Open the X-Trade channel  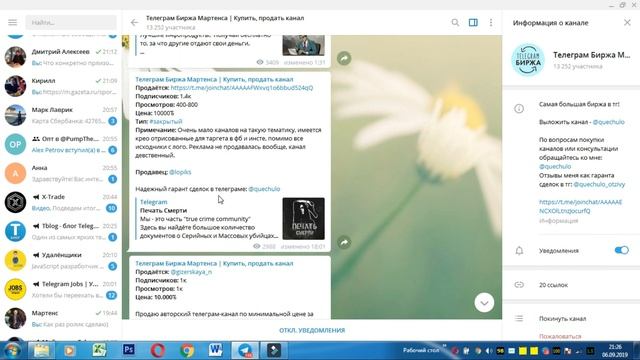pos(61,202)
